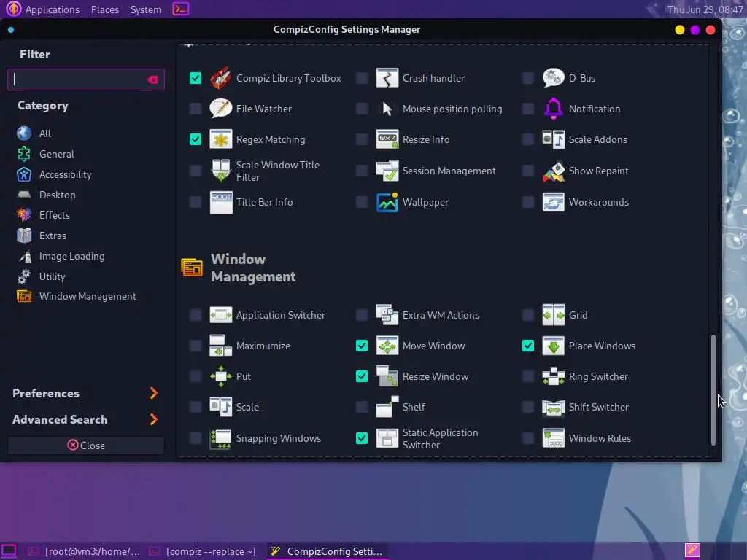Click the plugin list vertical scrollbar
The image size is (747, 560).
pyautogui.click(x=713, y=389)
